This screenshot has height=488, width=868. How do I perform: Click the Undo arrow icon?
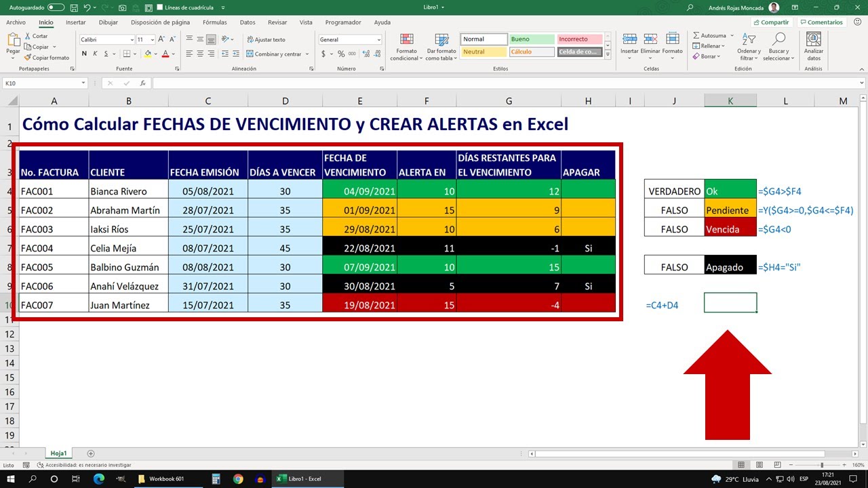(87, 7)
